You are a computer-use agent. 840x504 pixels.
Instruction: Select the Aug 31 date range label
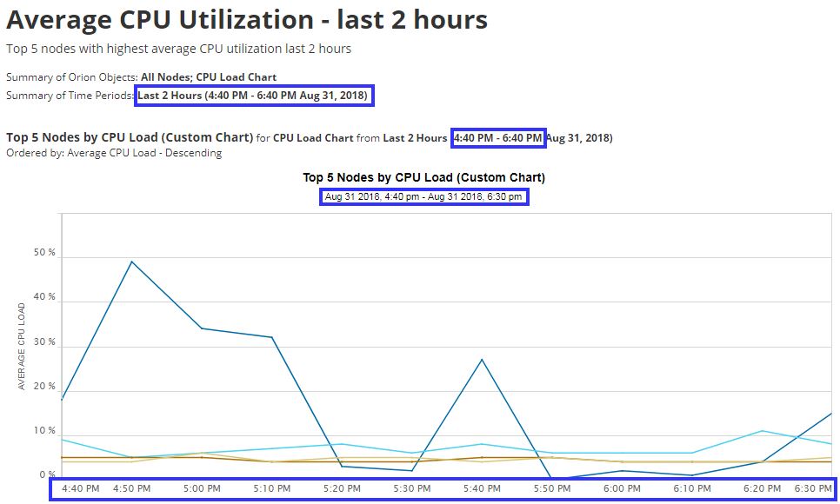(x=423, y=195)
